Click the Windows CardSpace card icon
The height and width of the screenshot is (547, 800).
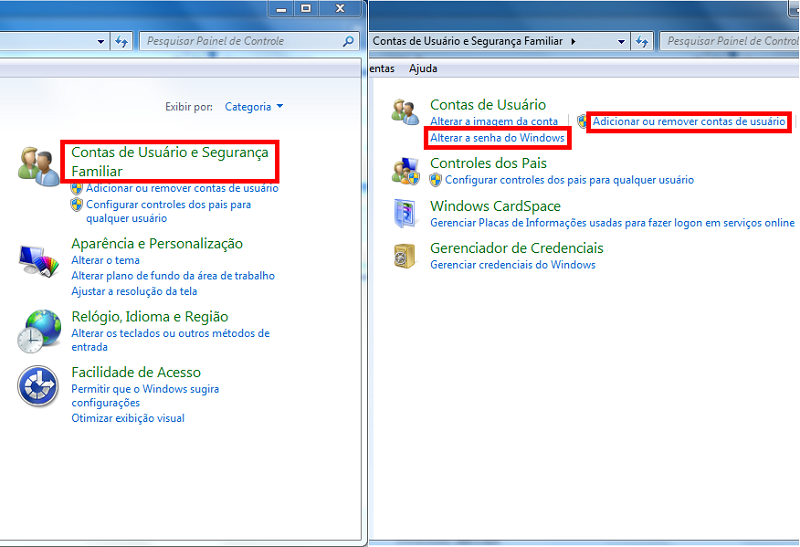[x=406, y=213]
